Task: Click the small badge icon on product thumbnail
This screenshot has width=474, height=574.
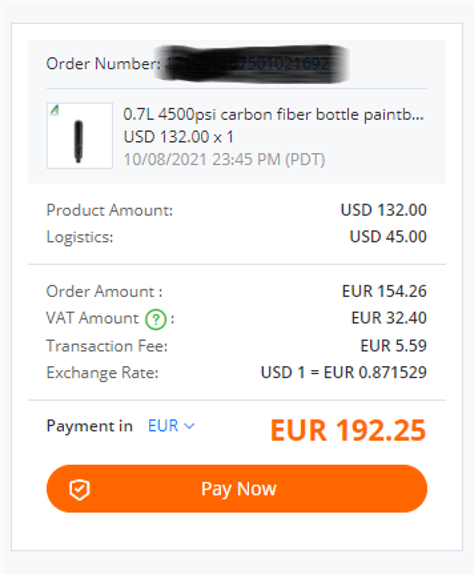Action: (55, 109)
